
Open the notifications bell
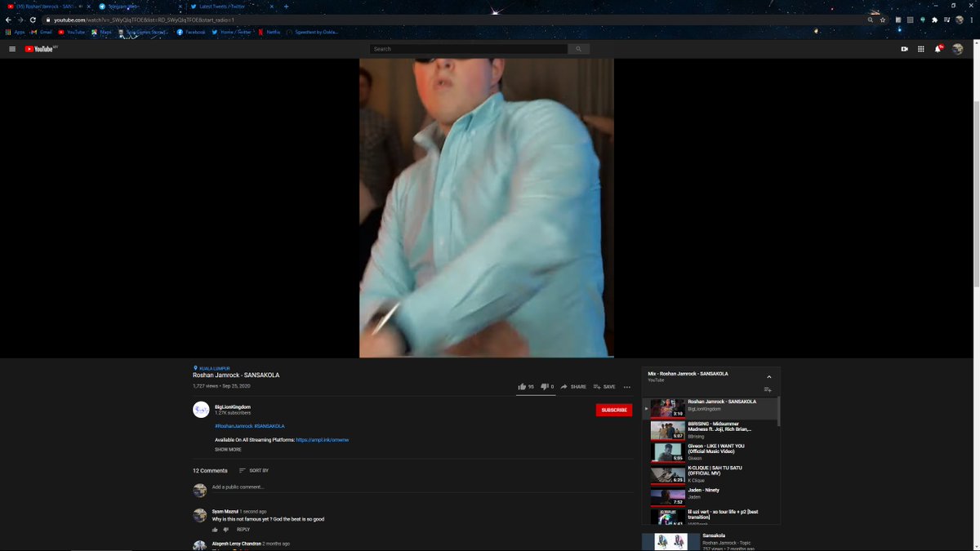pos(938,49)
